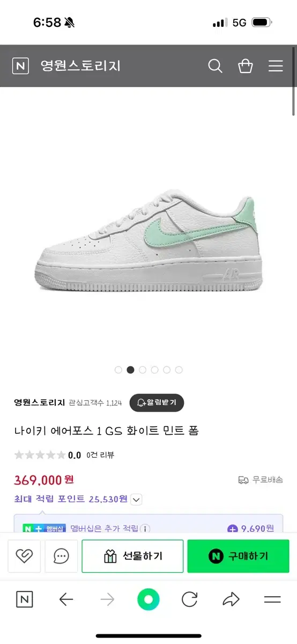Open the chat inquiry bubble icon
Image resolution: width=297 pixels, height=644 pixels.
tap(61, 556)
